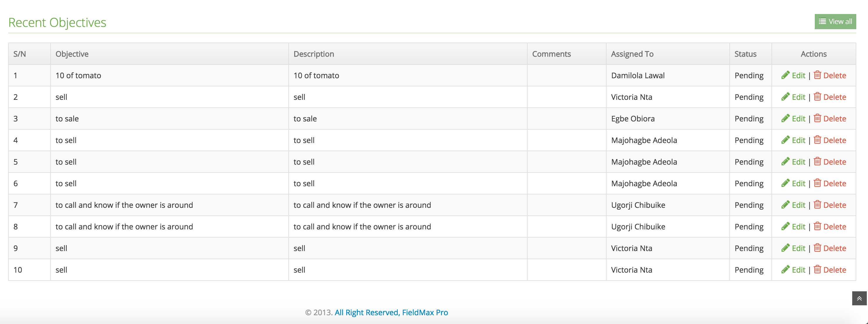The width and height of the screenshot is (868, 324).
Task: Edit objective number 8
Action: (x=798, y=227)
